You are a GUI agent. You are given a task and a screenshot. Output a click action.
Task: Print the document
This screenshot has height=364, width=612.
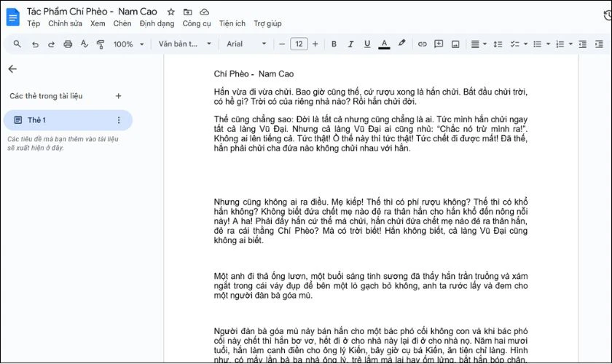(68, 44)
